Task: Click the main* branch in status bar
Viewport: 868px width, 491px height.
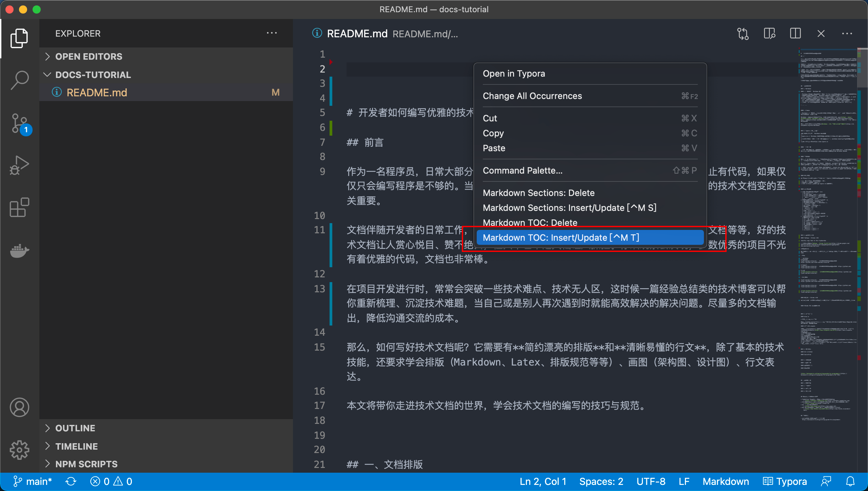Action: point(33,482)
